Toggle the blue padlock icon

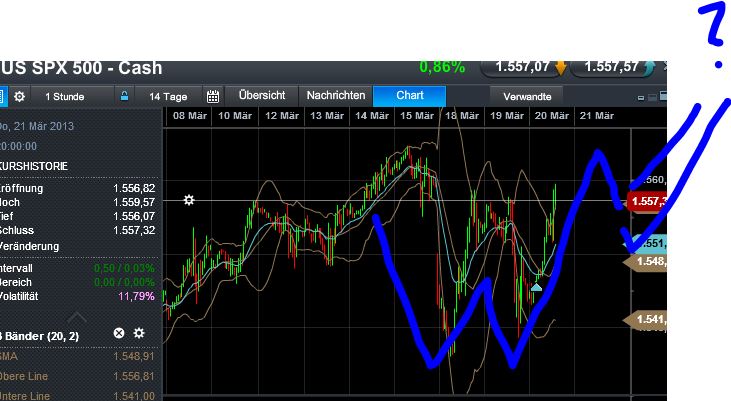[124, 96]
